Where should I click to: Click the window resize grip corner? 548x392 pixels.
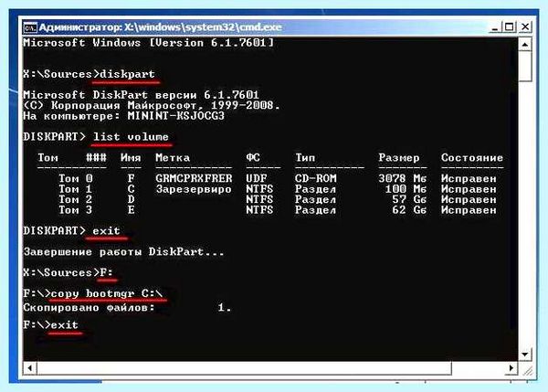pos(527,370)
